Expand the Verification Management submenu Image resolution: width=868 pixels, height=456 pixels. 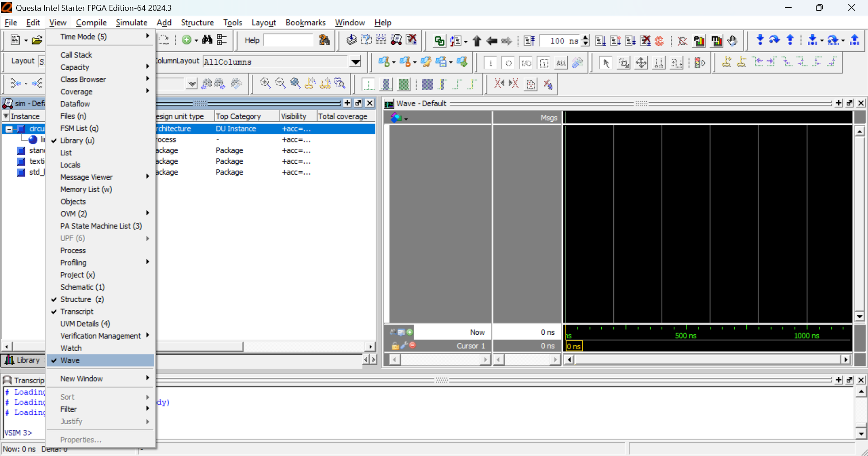point(101,336)
